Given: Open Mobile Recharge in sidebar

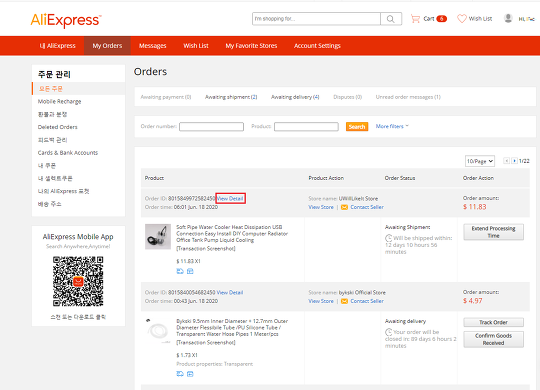Looking at the screenshot, I should click(x=60, y=101).
